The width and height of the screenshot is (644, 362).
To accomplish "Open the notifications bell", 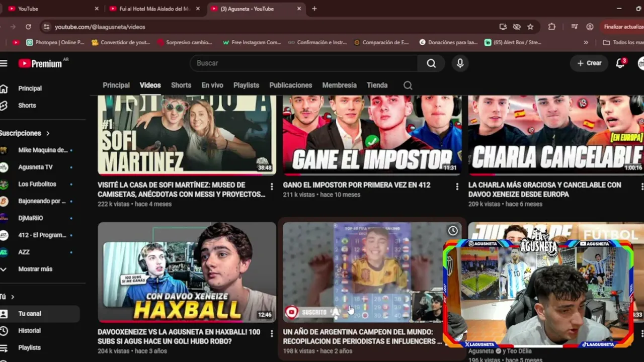I will point(620,63).
